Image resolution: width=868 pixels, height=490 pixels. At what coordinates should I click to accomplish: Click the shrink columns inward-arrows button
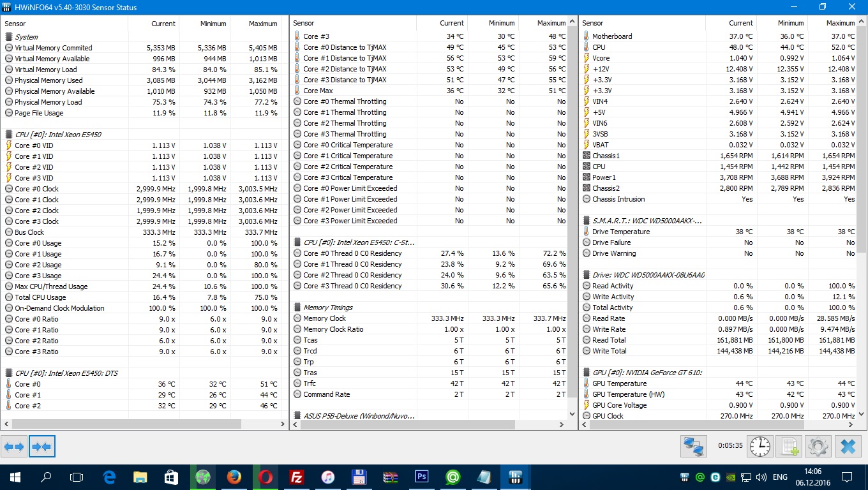42,447
